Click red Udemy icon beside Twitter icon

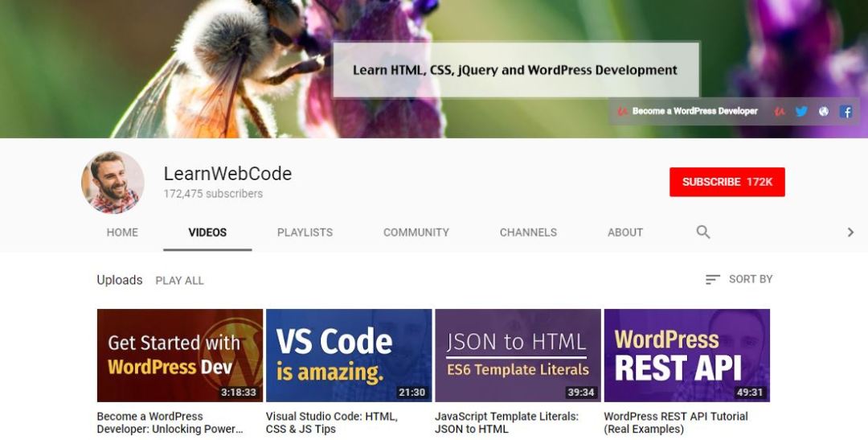pyautogui.click(x=780, y=111)
